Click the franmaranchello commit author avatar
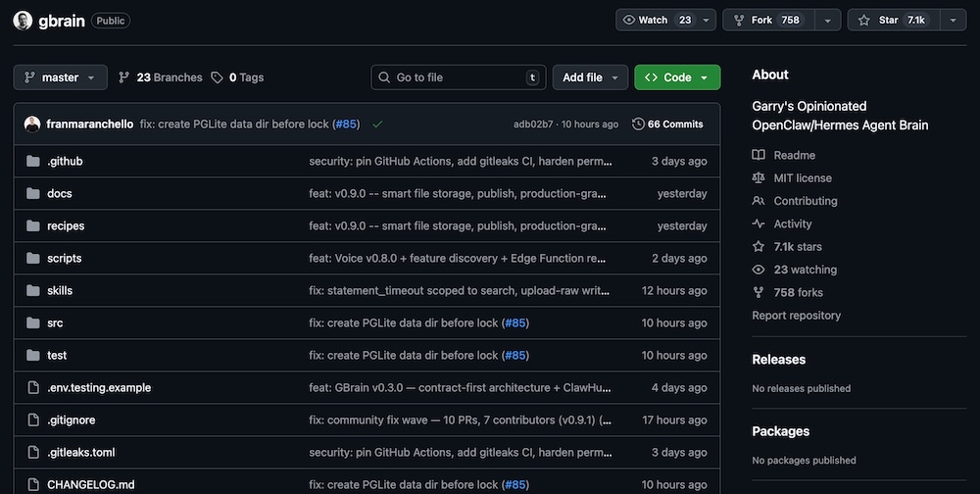Image resolution: width=980 pixels, height=494 pixels. [x=32, y=124]
